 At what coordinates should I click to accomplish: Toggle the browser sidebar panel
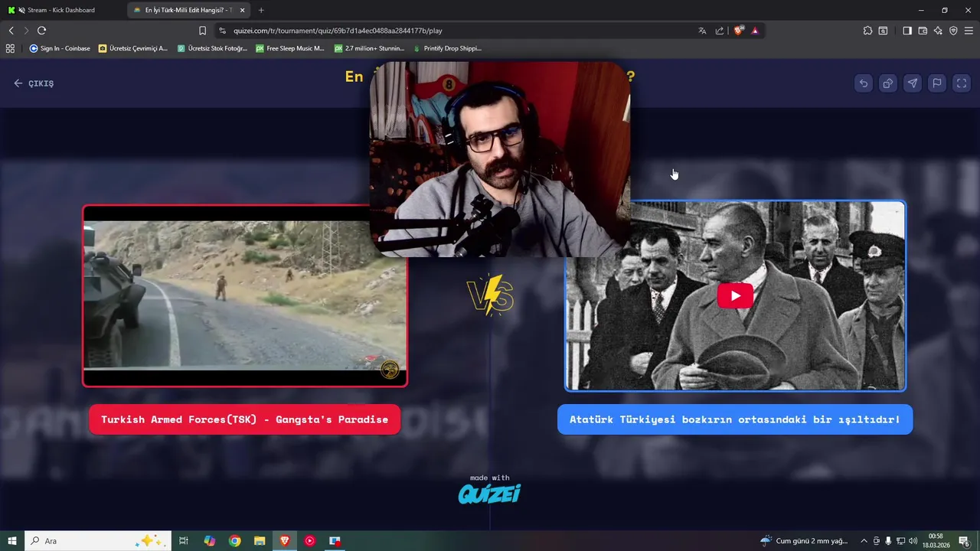tap(907, 31)
